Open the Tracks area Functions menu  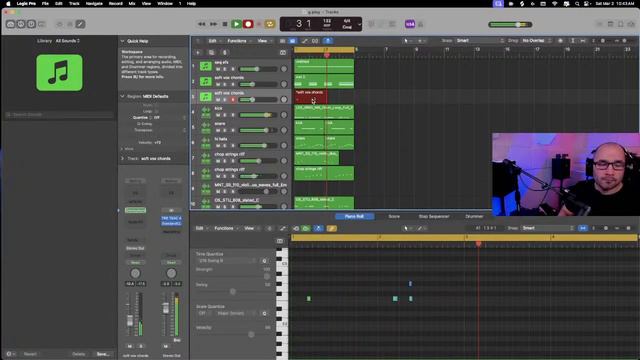(x=238, y=41)
